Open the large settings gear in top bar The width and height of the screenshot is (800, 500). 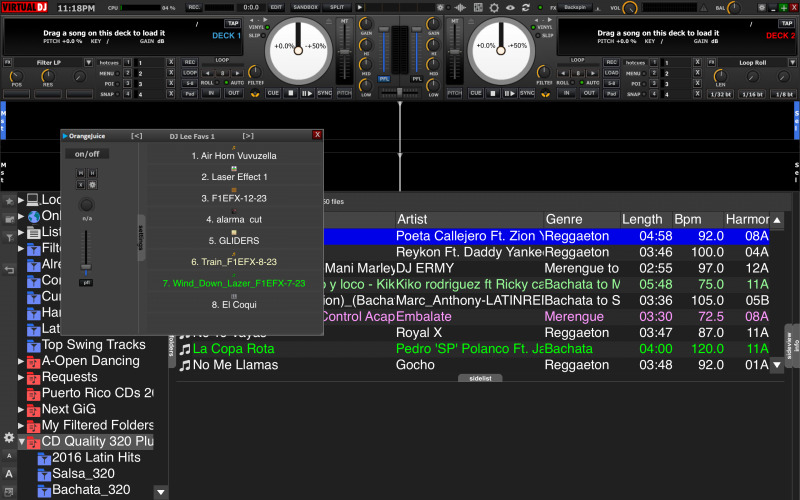pos(494,8)
